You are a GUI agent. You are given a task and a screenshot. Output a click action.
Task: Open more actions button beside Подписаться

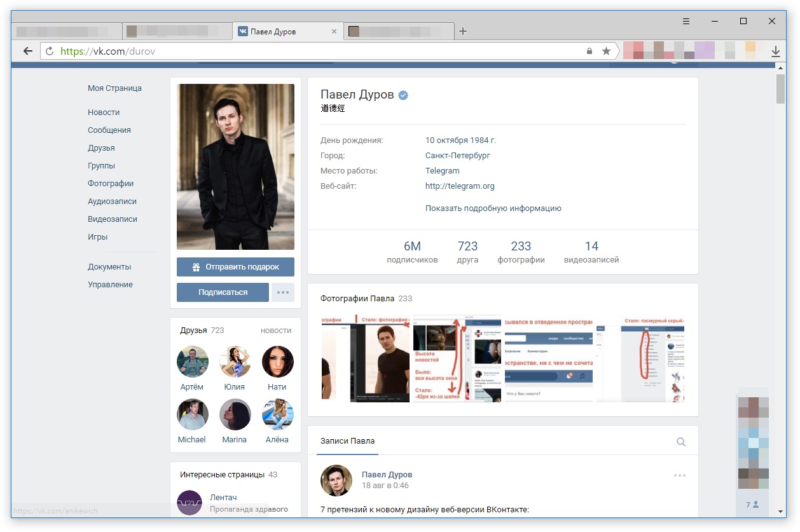pos(283,292)
